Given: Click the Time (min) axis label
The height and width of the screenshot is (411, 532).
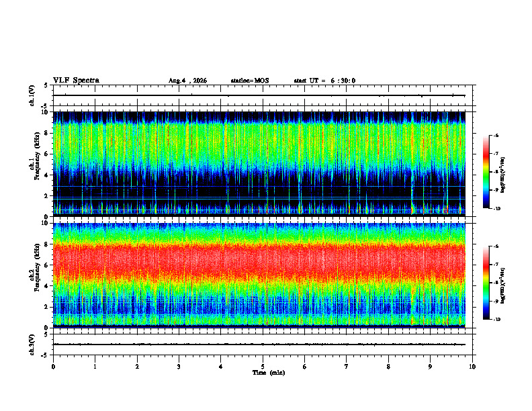Looking at the screenshot, I should point(269,373).
